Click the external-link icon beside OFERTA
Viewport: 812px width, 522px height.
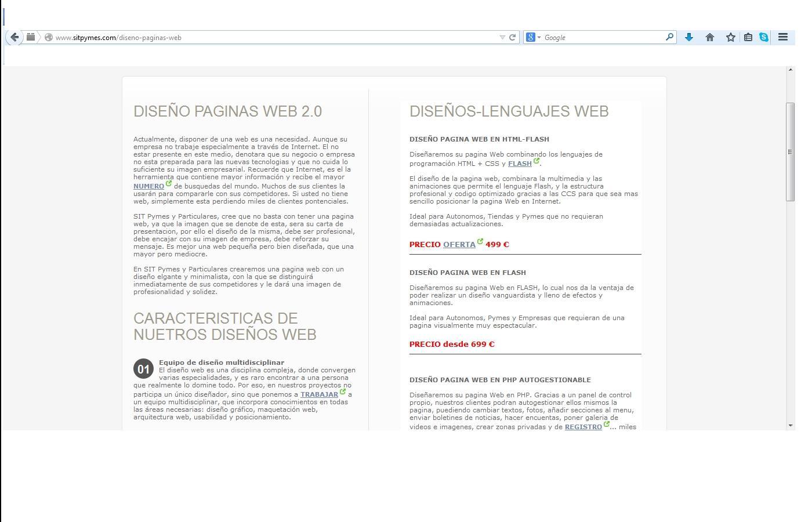(x=480, y=241)
